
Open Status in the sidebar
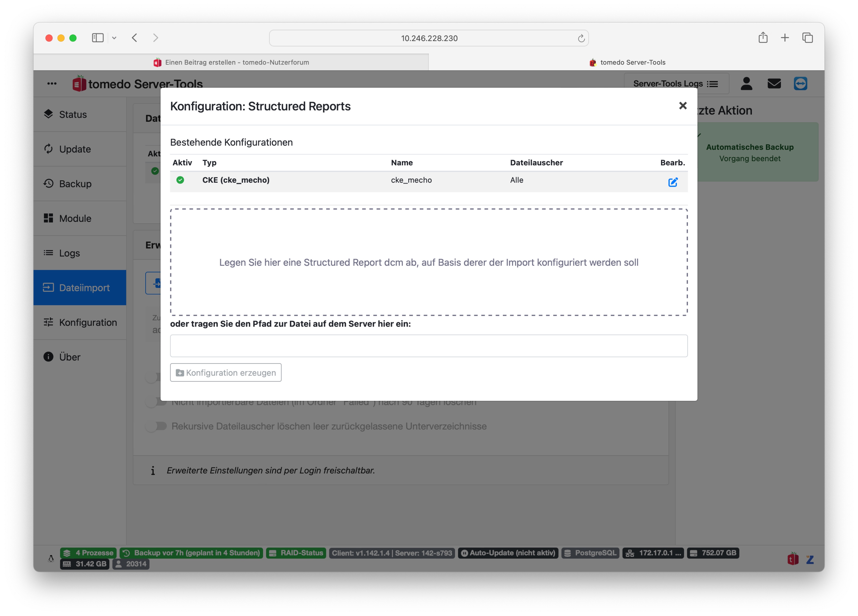click(x=80, y=114)
